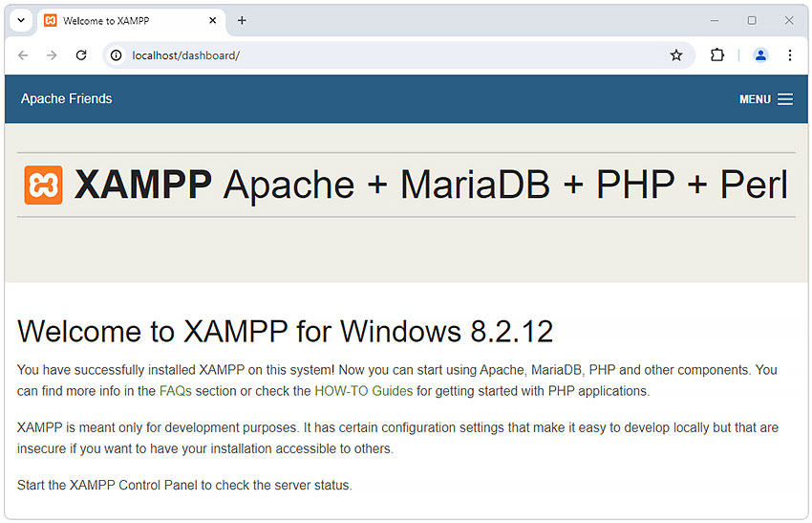Click the browser back arrow
Screen dimensions: 812x523
pos(23,54)
